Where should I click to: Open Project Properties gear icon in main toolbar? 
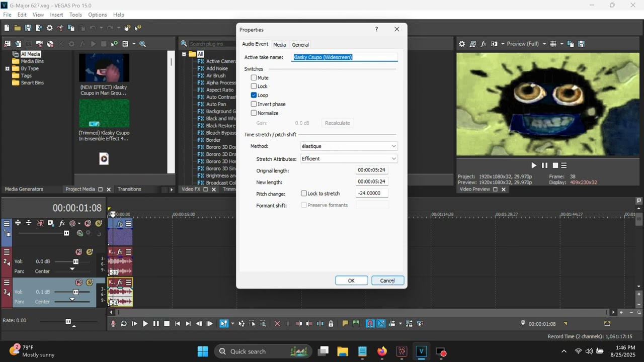coord(50,28)
